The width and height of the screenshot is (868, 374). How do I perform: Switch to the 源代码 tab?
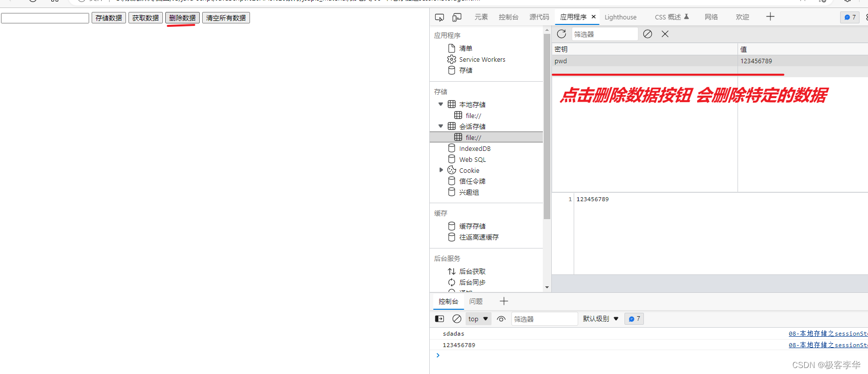tap(539, 17)
